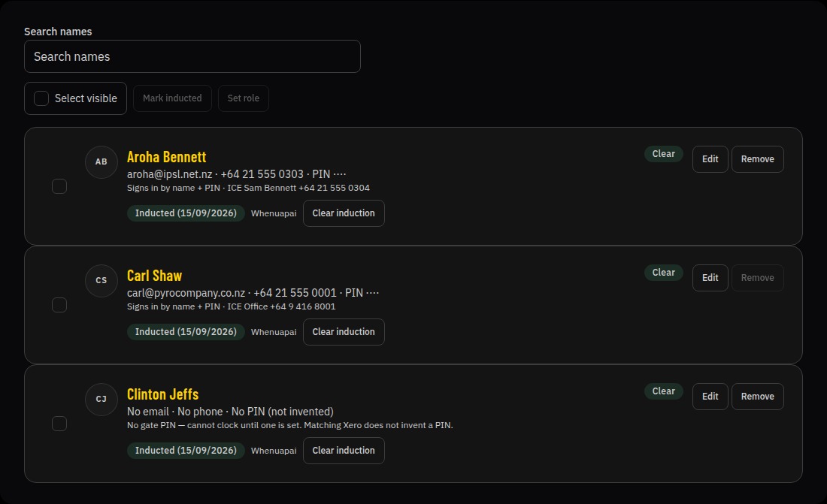
Task: Remove Aroha Bennett from the list
Action: tap(757, 159)
